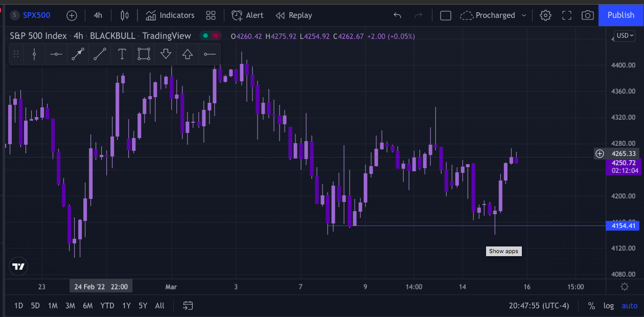Select the rectangle shape tool
The height and width of the screenshot is (317, 644).
pyautogui.click(x=144, y=54)
